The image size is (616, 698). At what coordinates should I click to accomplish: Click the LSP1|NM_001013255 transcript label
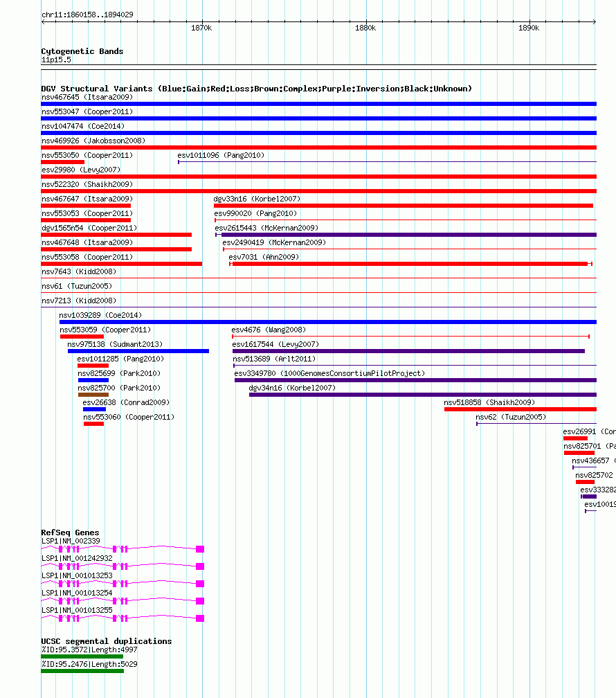(77, 610)
